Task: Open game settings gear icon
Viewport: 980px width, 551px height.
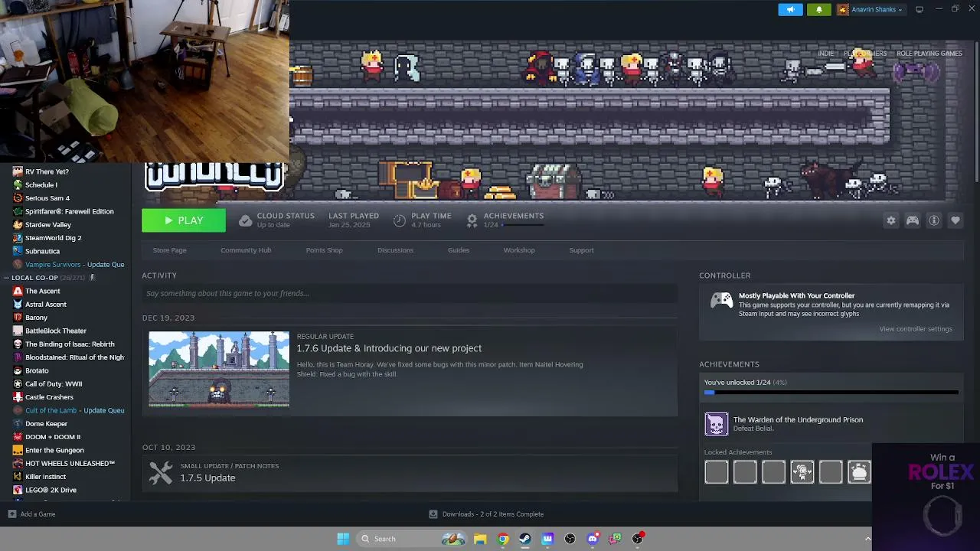Action: coord(891,220)
